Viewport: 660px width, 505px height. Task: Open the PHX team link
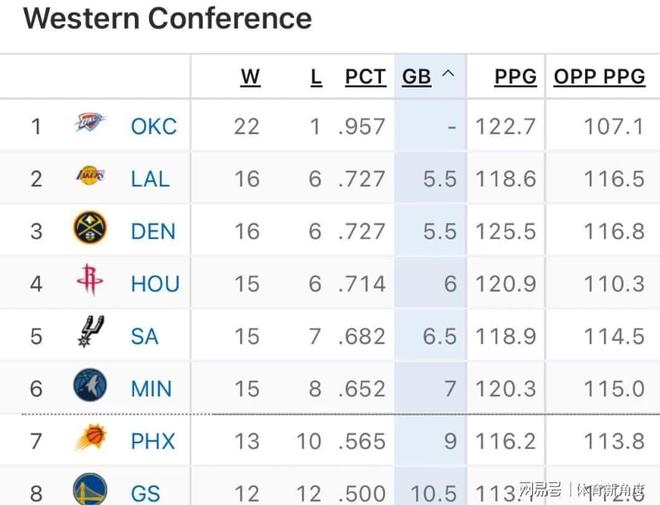tap(152, 440)
